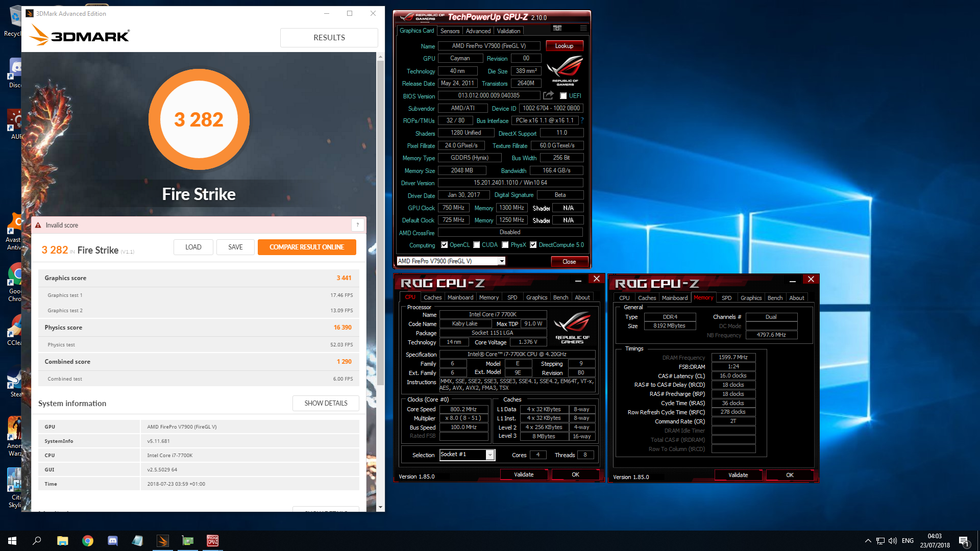Open the Caches tab in left CPU-Z window
This screenshot has width=980, height=551.
(x=433, y=297)
